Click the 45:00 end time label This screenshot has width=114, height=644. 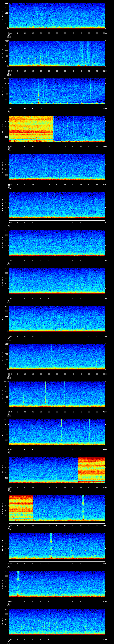(x=105, y=601)
